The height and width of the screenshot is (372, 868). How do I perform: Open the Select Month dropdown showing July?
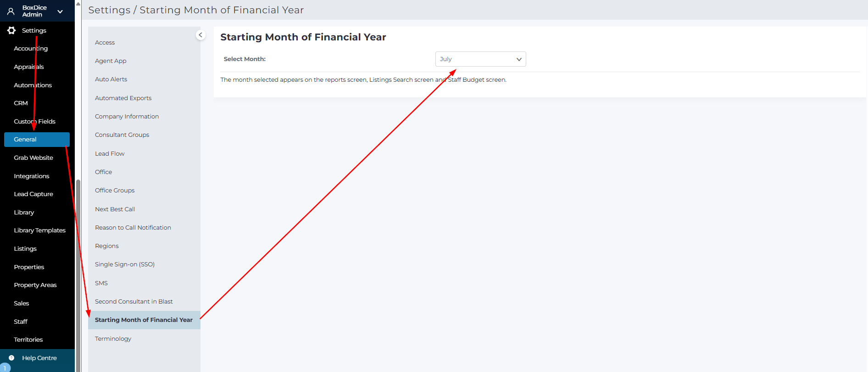point(480,59)
